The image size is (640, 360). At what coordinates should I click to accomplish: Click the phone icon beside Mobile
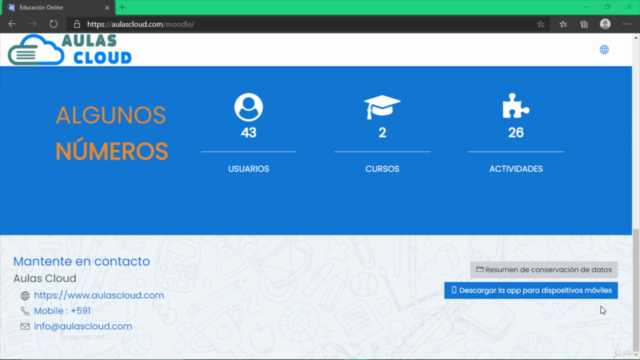point(25,311)
